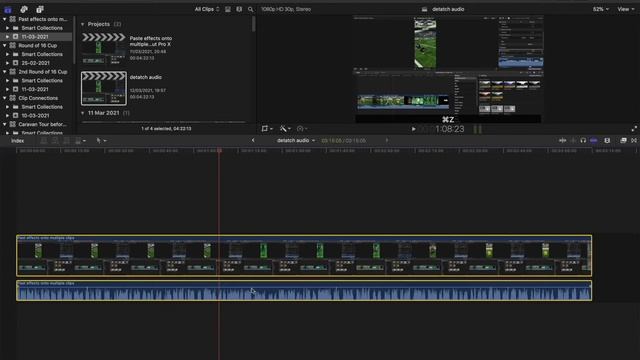Enter full screen viewer mode

click(634, 129)
